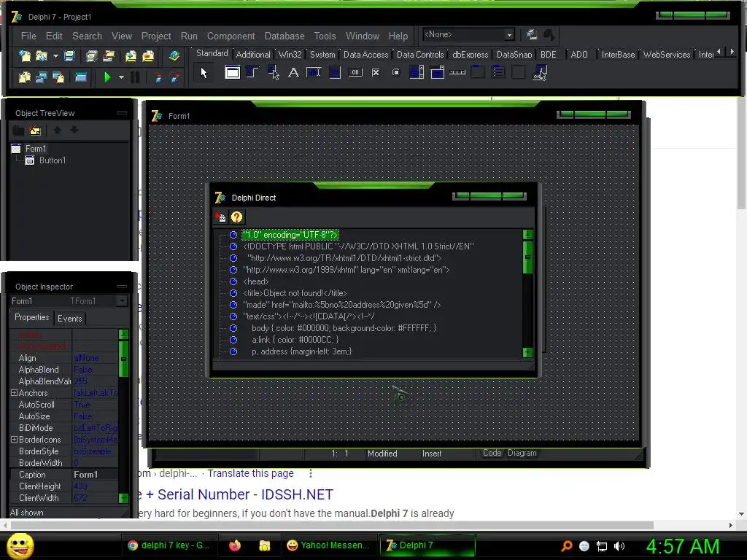Image resolution: width=747 pixels, height=560 pixels.
Task: Click the View Form toolbar icon
Action: coord(42,77)
